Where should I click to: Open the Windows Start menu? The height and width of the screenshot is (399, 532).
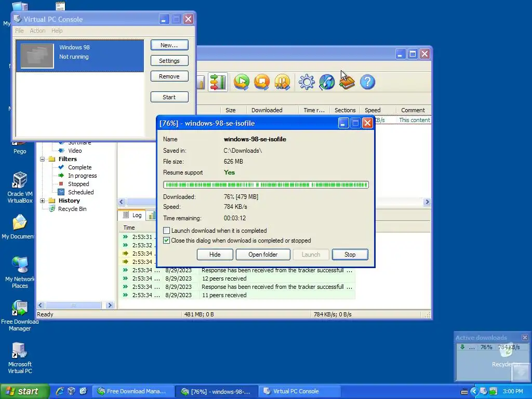click(x=24, y=391)
